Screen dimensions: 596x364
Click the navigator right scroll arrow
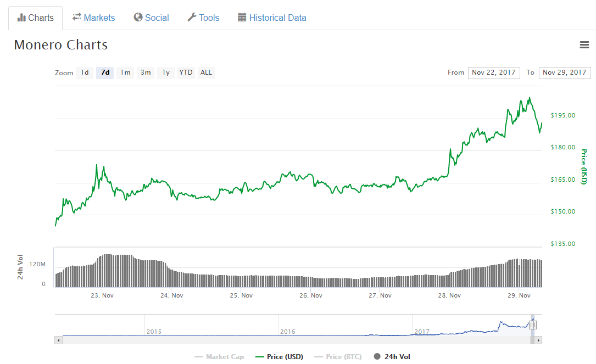coord(538,340)
